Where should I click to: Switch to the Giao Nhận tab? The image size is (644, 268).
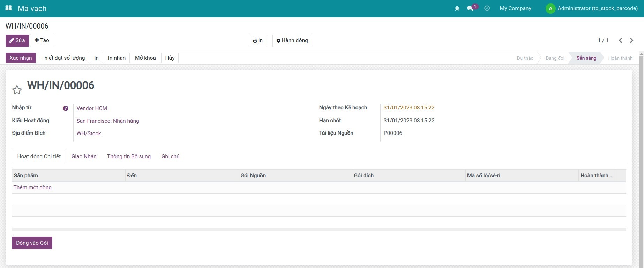point(84,156)
